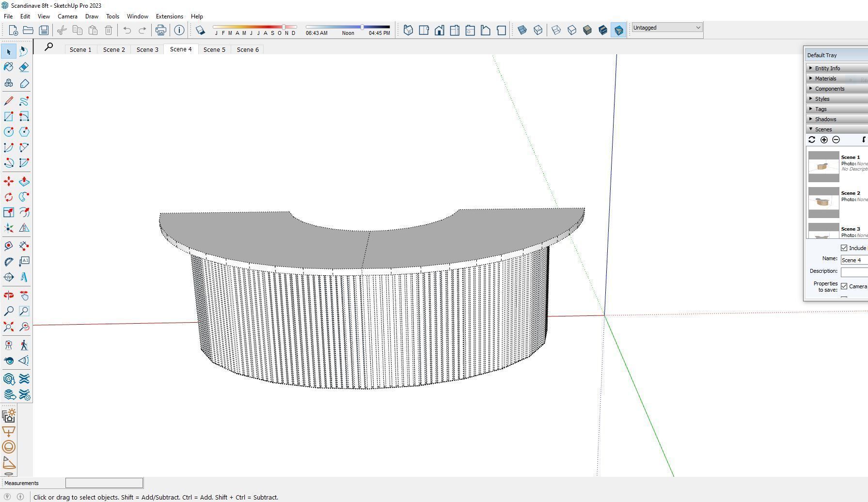Open the Camera menu
Image resolution: width=868 pixels, height=502 pixels.
(x=67, y=16)
